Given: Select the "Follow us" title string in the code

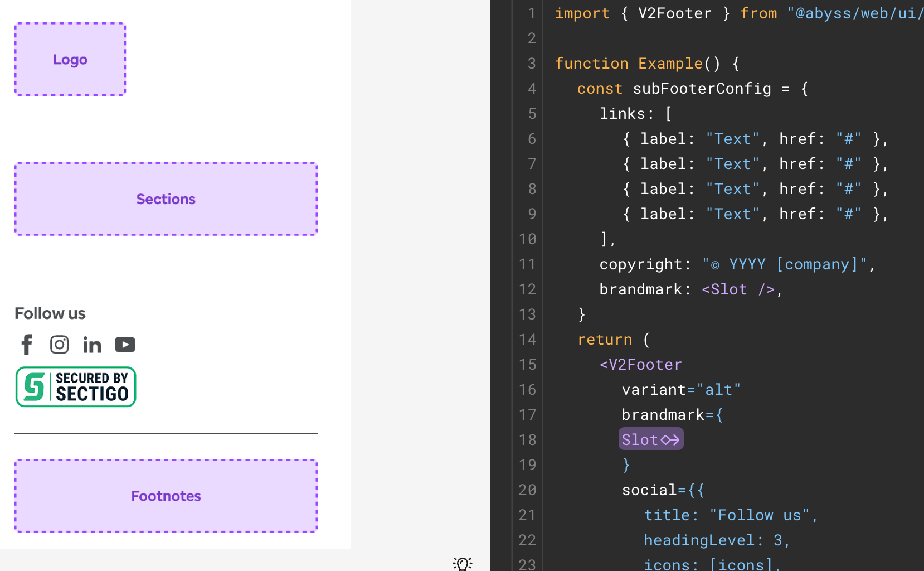Looking at the screenshot, I should (x=759, y=515).
